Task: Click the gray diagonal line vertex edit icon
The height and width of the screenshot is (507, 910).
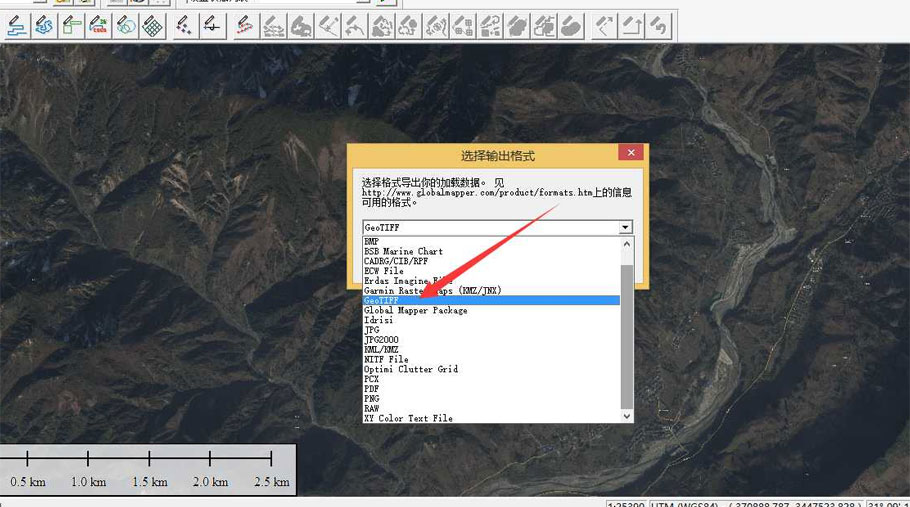Action: point(327,26)
